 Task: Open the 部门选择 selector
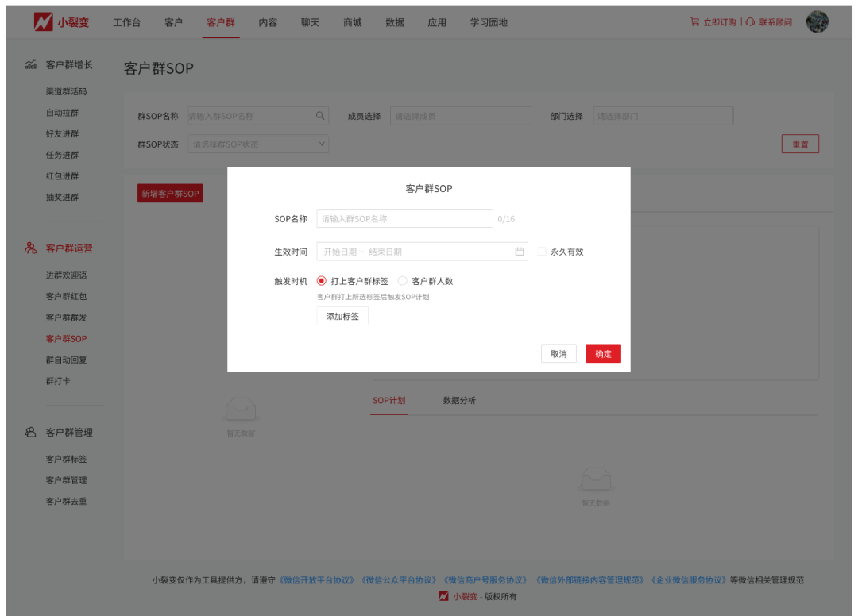coord(663,117)
